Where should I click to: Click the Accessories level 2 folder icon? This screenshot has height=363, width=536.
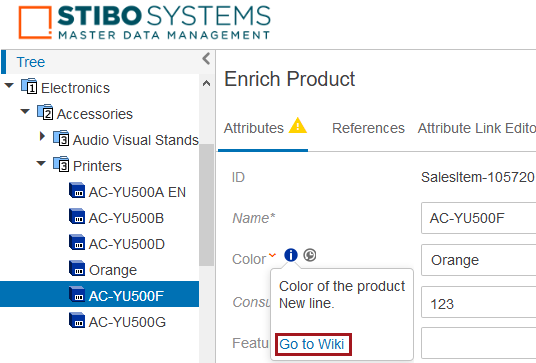tap(45, 112)
